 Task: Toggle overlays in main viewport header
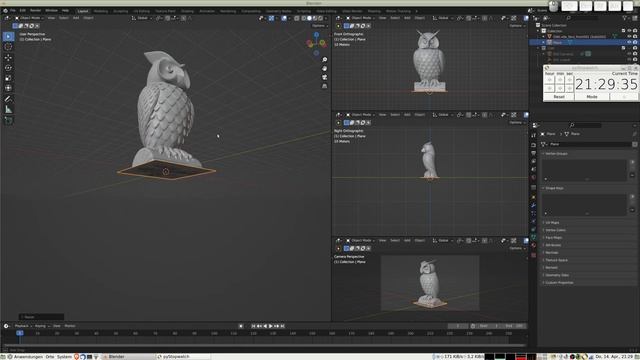coord(284,18)
